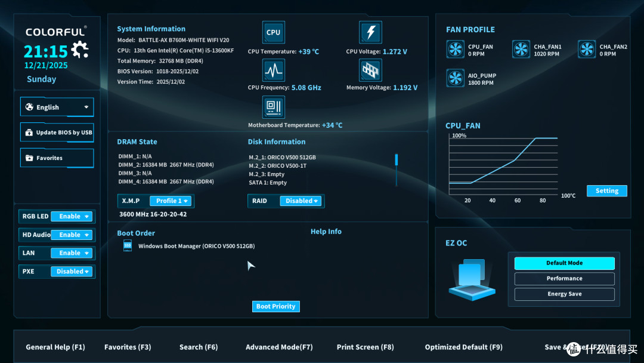The height and width of the screenshot is (363, 644).
Task: Select Energy Save mode in EZ OC
Action: (x=564, y=294)
